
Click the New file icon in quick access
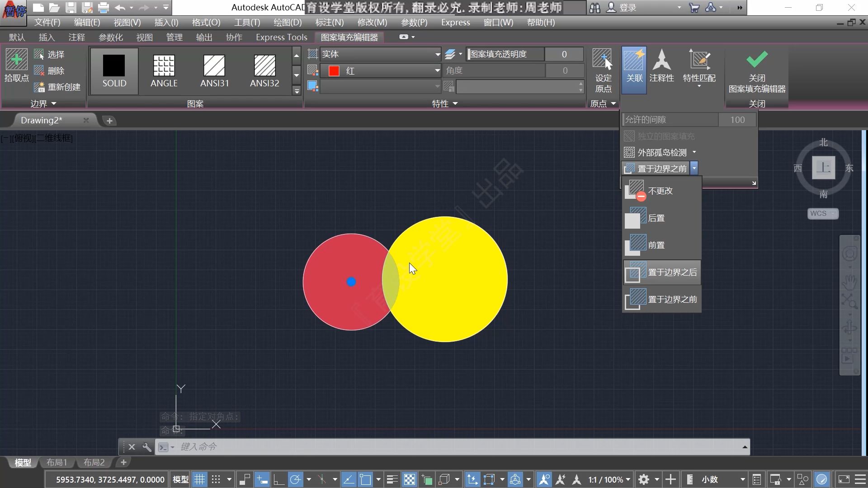pos(38,8)
